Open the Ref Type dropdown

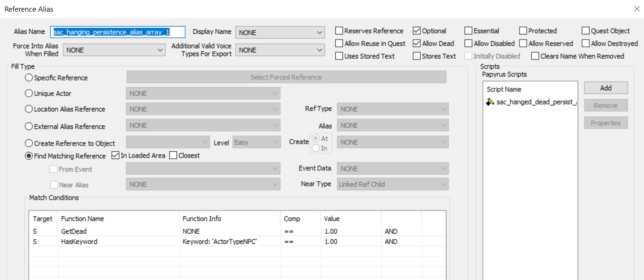[x=393, y=109]
